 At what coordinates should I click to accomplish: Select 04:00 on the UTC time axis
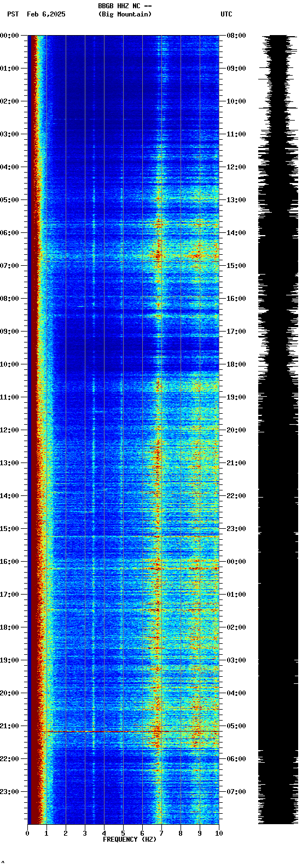coord(236,693)
